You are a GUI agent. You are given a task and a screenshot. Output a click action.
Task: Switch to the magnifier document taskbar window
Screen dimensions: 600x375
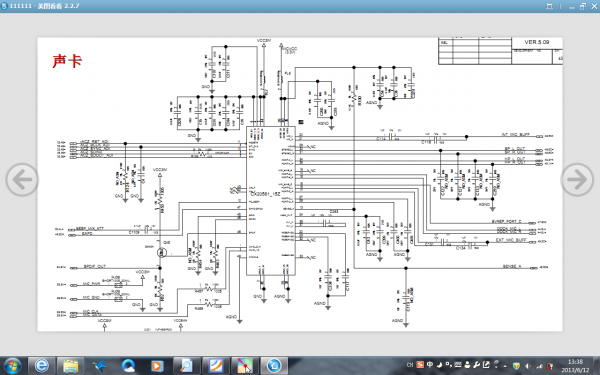tap(186, 366)
